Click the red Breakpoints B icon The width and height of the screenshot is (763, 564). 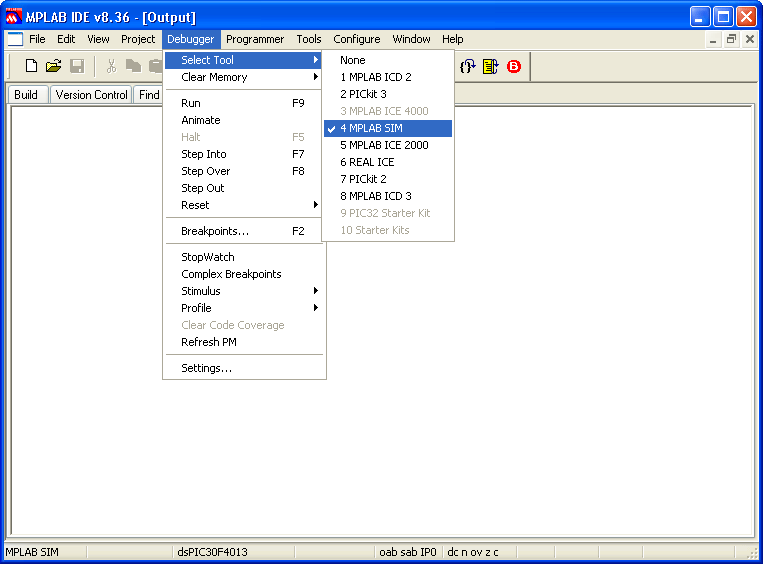(514, 66)
